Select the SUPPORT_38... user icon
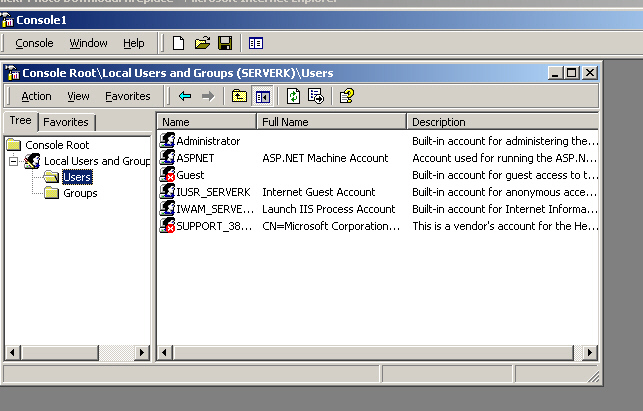The height and width of the screenshot is (411, 643). (167, 226)
